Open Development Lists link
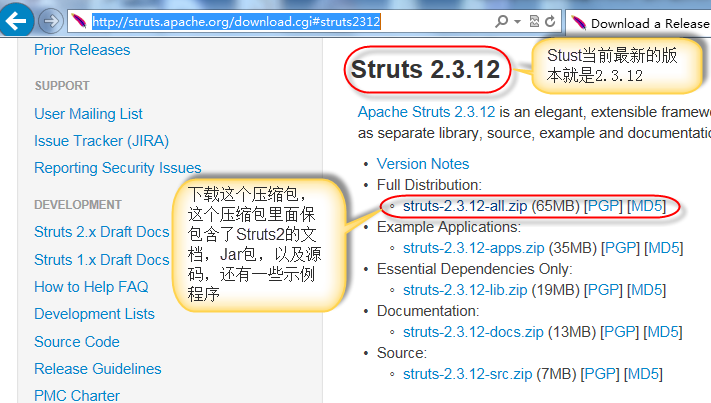Screen dimensions: 711x403 pos(94,314)
